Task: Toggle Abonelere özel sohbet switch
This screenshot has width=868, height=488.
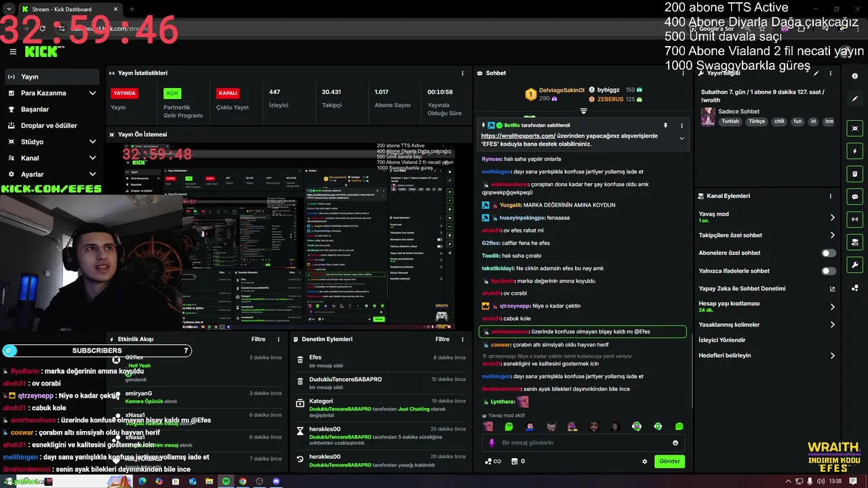Action: pos(829,253)
